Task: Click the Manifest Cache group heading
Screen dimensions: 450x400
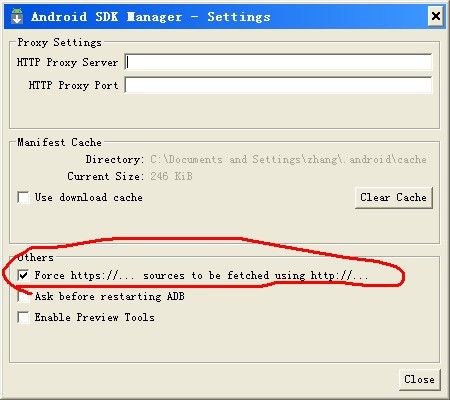Action: click(x=59, y=142)
